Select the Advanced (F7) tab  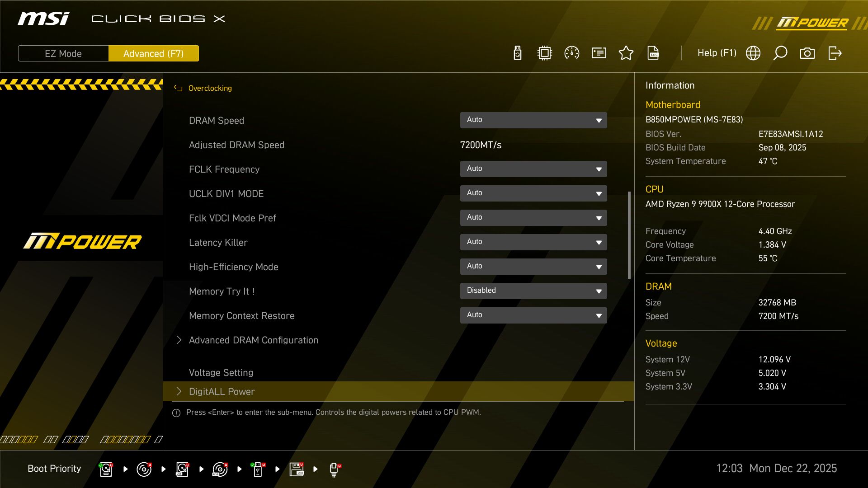click(x=154, y=53)
